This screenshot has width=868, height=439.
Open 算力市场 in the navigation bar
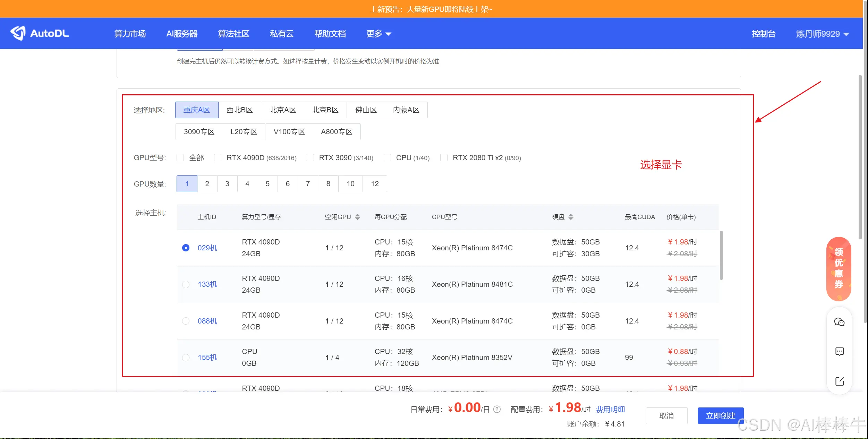pos(130,34)
